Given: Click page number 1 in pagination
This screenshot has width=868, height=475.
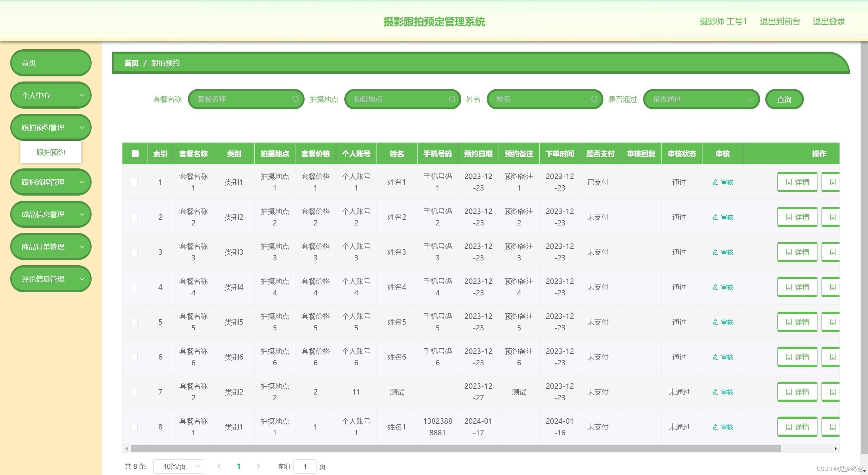Looking at the screenshot, I should (x=239, y=466).
